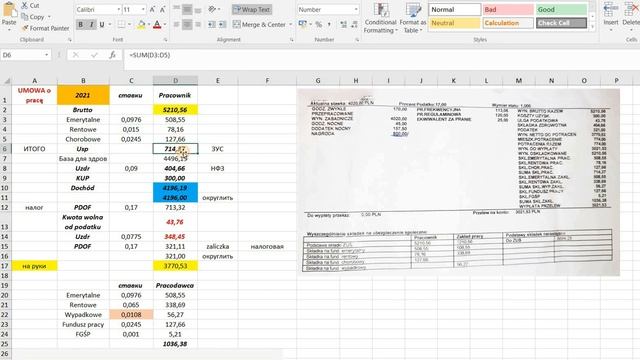640x360 pixels.
Task: Activate the Format Painter brush
Action: pyautogui.click(x=45, y=28)
